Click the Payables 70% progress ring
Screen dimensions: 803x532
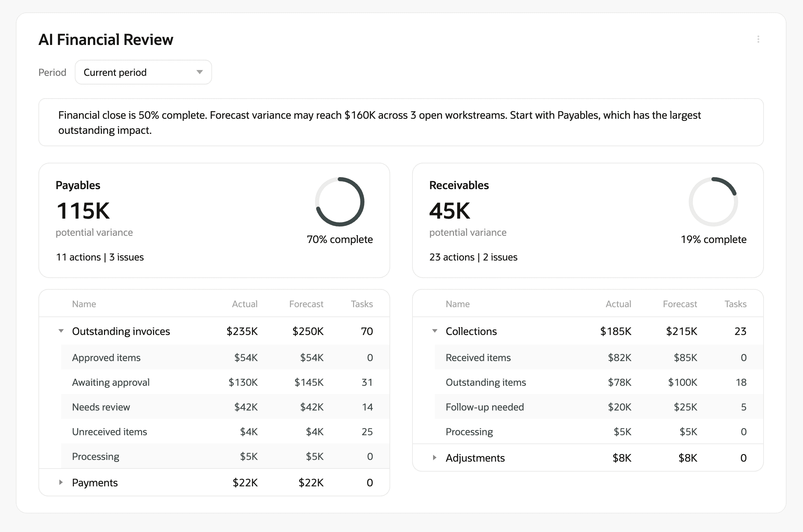[x=339, y=201]
